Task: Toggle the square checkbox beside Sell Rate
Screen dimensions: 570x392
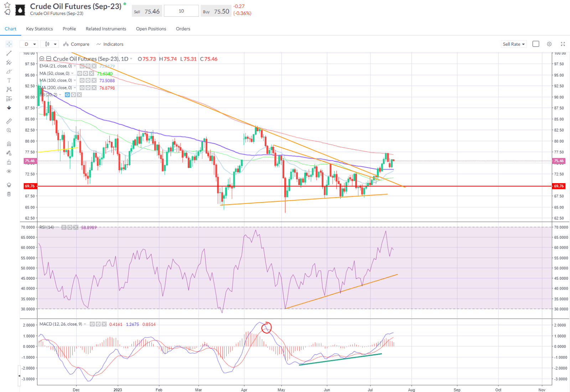Action: click(536, 44)
